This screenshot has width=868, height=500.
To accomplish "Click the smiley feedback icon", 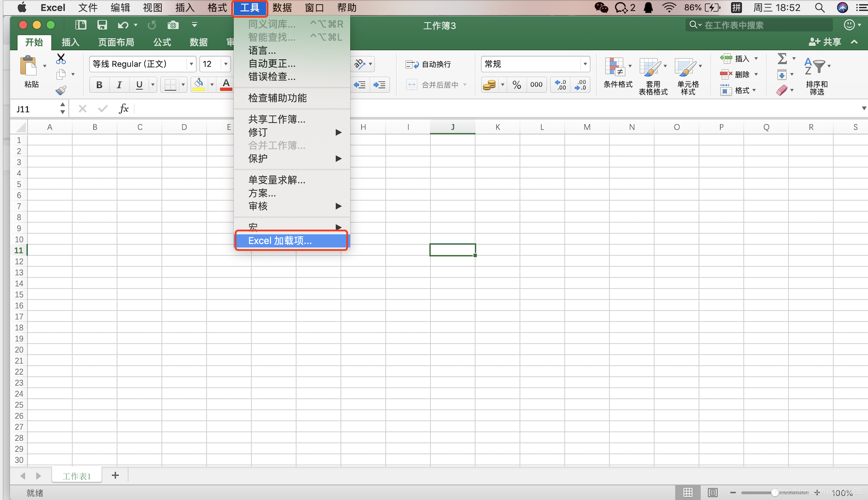I will pos(849,25).
